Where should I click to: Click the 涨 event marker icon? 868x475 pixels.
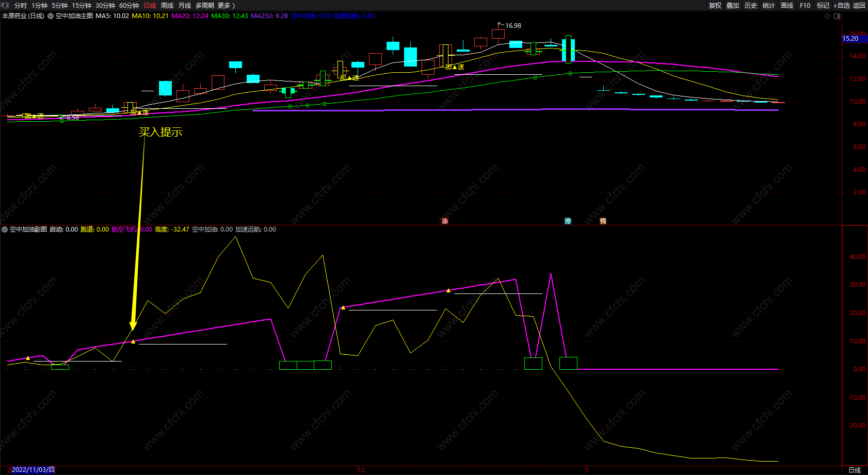[445, 221]
